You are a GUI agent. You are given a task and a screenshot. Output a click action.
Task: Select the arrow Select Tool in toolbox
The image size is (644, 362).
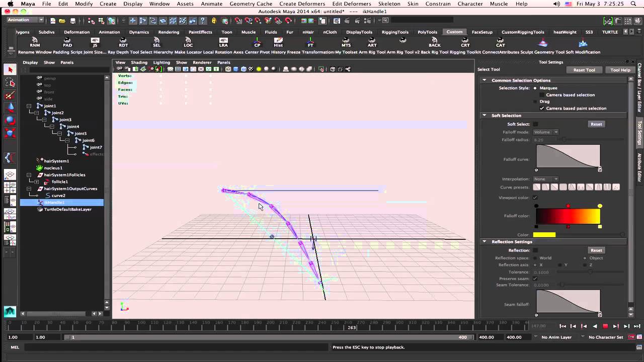click(x=10, y=69)
